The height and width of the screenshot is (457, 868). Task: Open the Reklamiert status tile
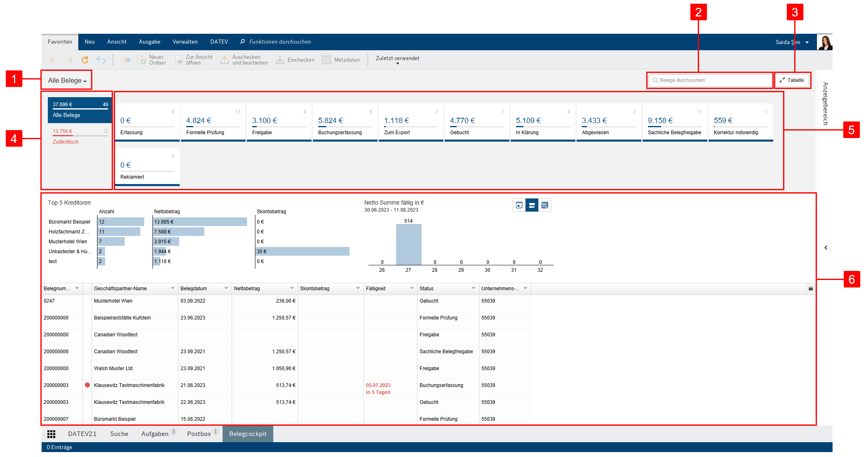pos(147,167)
